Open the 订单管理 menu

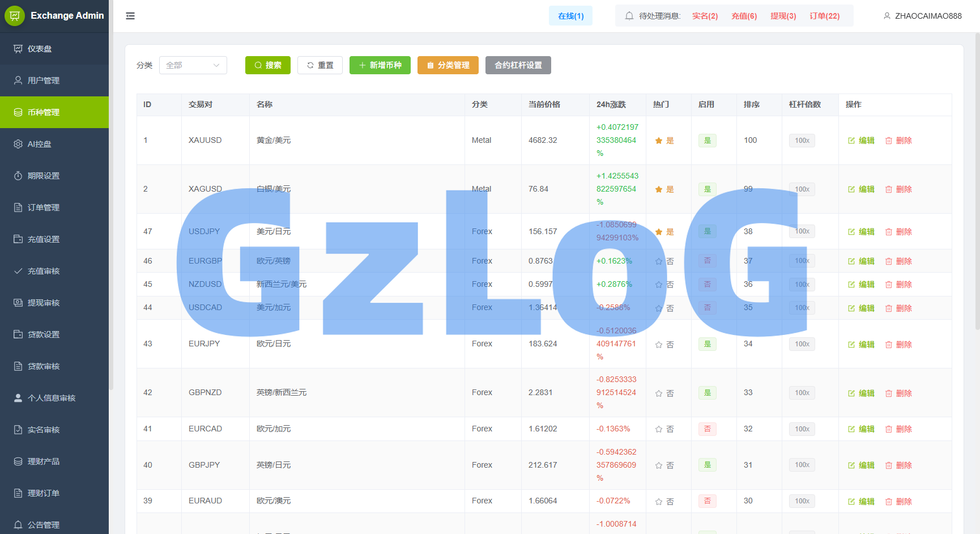coord(54,207)
